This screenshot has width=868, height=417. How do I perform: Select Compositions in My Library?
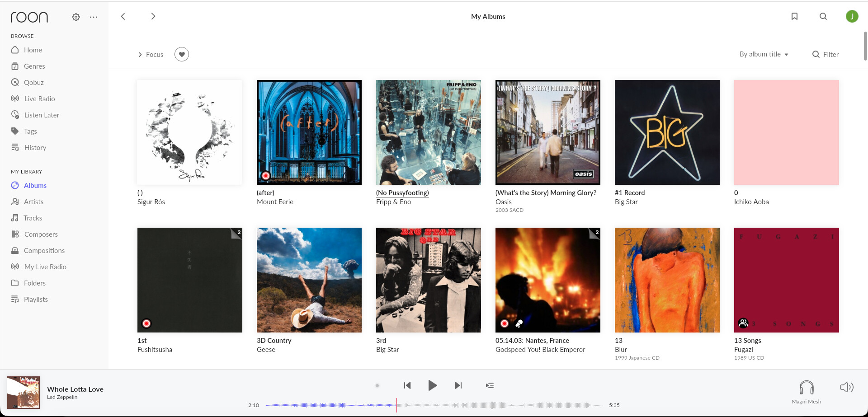pyautogui.click(x=38, y=250)
